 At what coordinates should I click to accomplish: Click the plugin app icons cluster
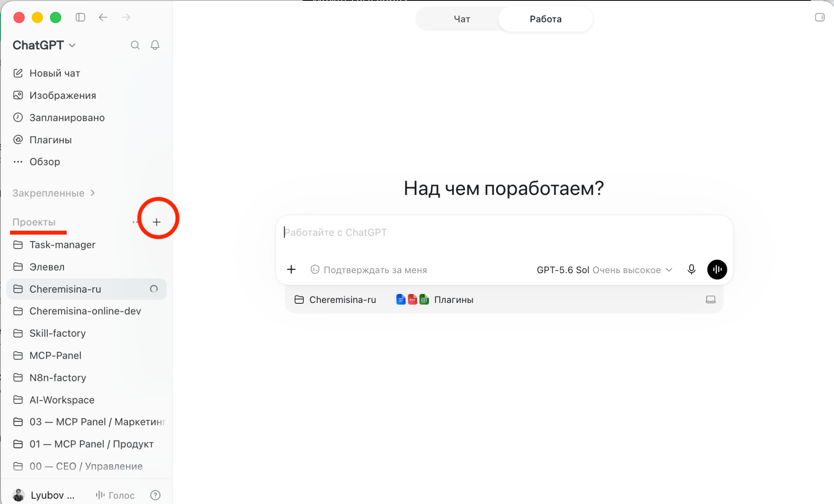413,300
